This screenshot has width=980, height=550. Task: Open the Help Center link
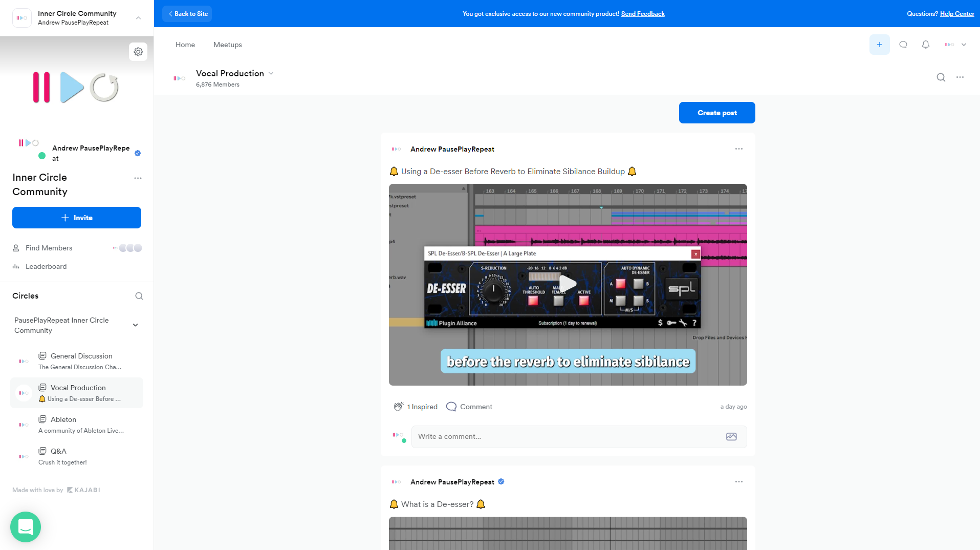(957, 14)
